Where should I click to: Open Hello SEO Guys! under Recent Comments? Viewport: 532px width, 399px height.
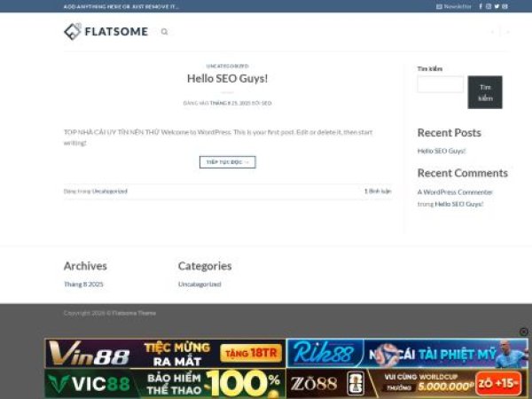pyautogui.click(x=459, y=204)
